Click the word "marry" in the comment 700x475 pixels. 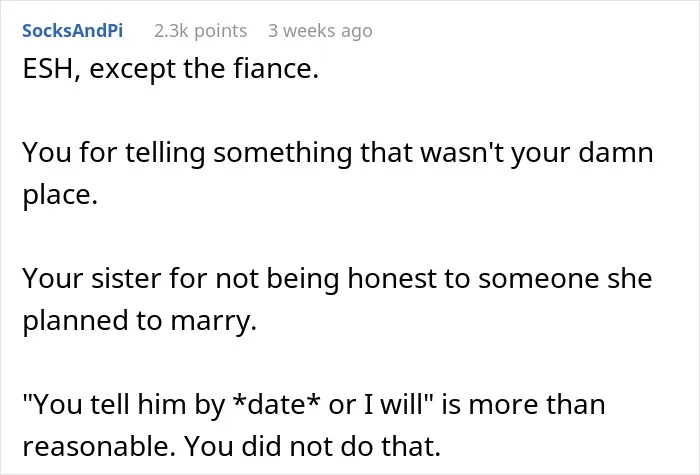(210, 322)
